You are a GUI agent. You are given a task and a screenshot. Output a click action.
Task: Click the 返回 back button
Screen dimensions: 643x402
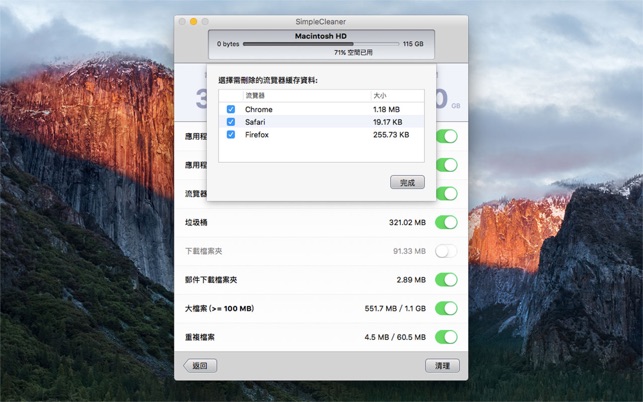200,365
